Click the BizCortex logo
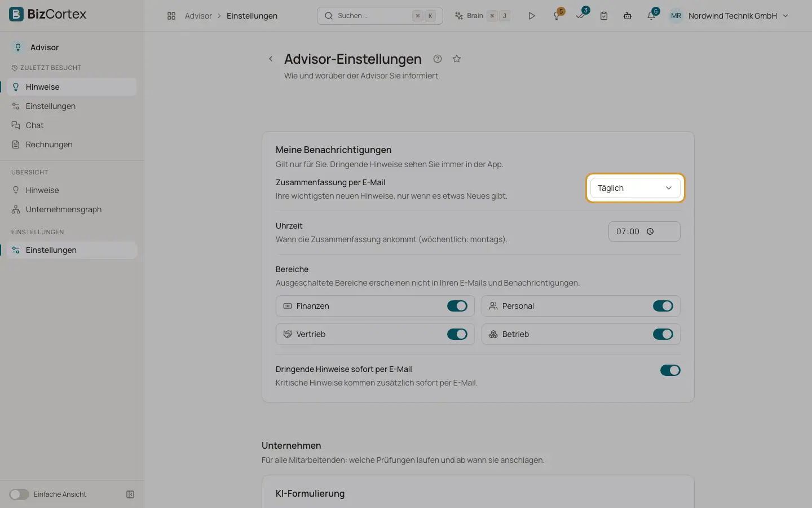 [x=47, y=14]
